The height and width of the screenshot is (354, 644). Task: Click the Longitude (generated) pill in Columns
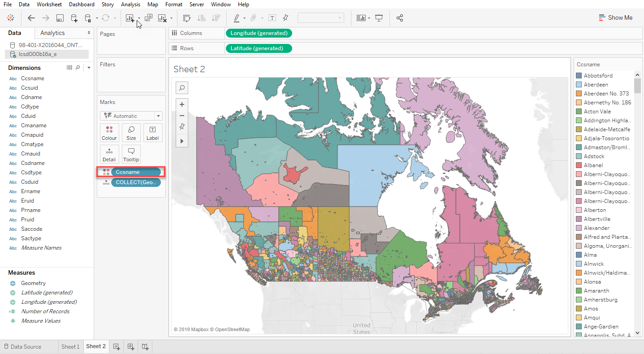(259, 33)
